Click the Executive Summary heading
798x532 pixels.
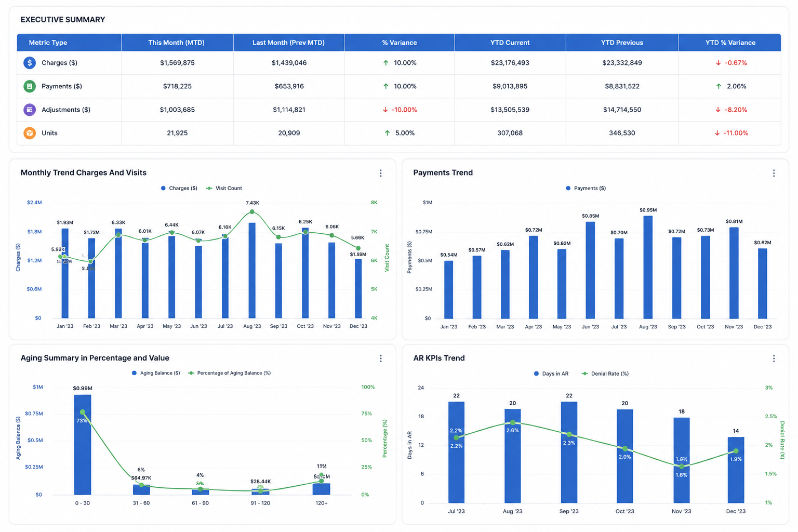63,20
